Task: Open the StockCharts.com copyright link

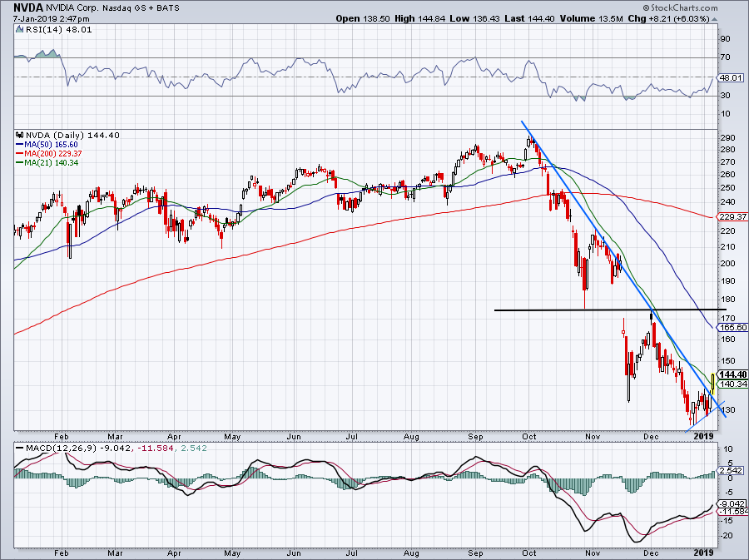Action: (680, 7)
